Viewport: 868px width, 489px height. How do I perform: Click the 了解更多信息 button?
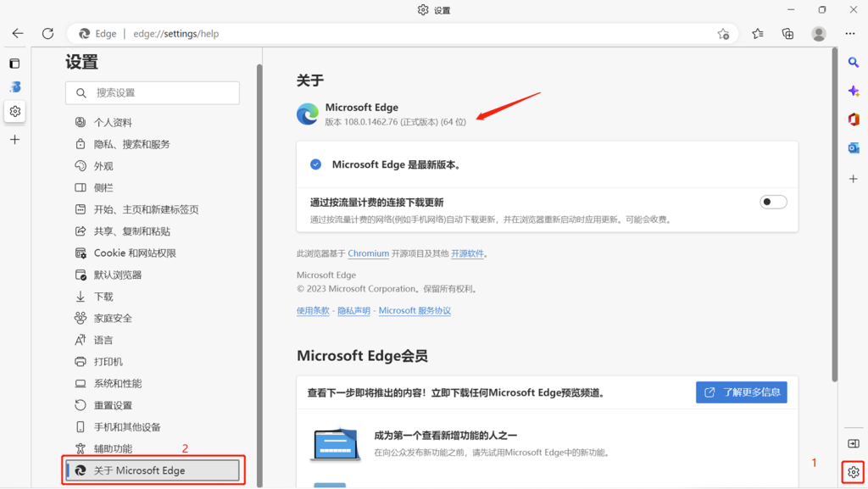[741, 392]
